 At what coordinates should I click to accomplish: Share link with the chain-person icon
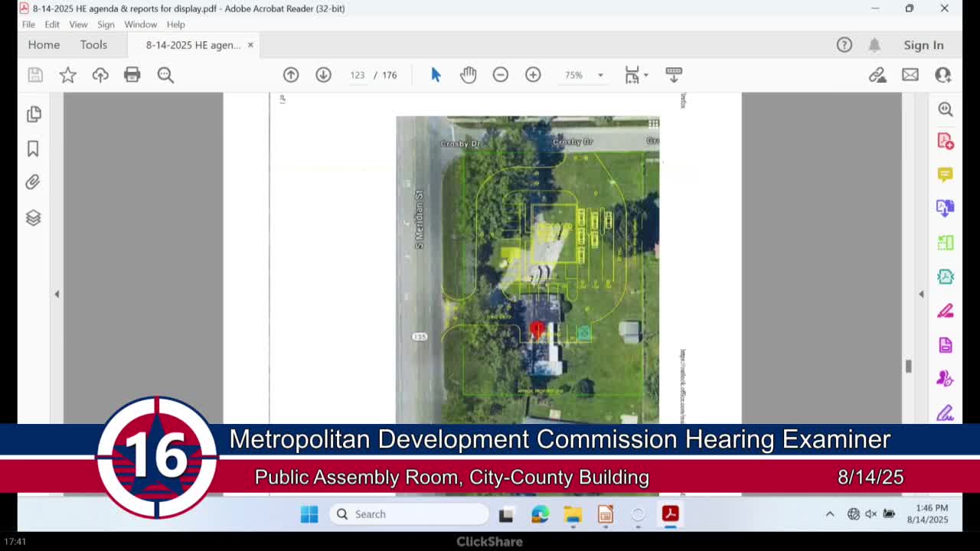coord(877,75)
